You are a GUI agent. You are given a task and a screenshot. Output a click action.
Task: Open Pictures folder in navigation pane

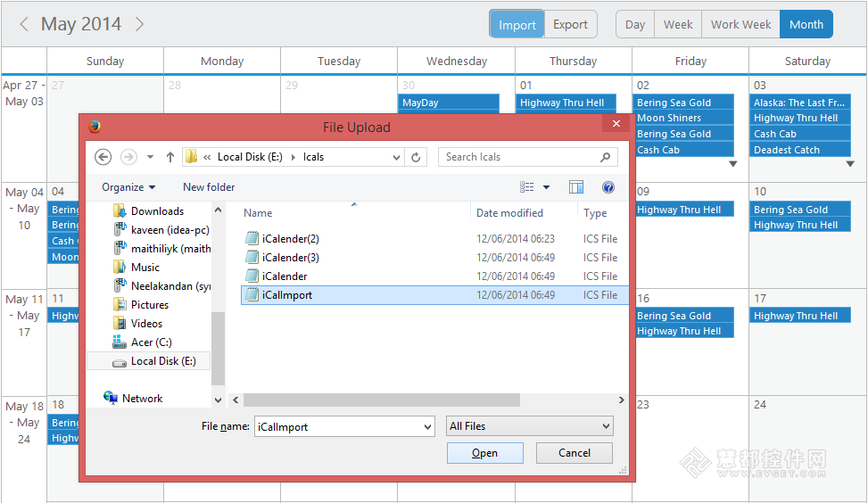click(141, 305)
